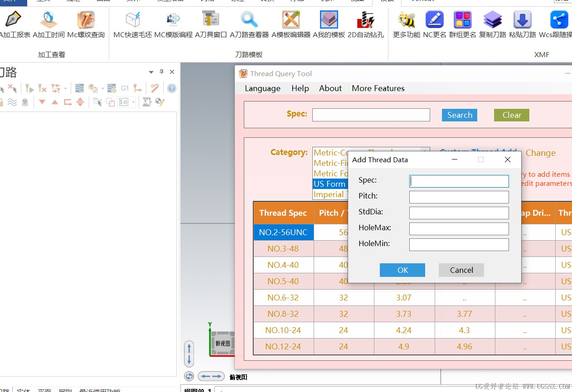Image resolution: width=572 pixels, height=392 pixels.
Task: Open the 更多功能 bee icon
Action: coord(407,24)
